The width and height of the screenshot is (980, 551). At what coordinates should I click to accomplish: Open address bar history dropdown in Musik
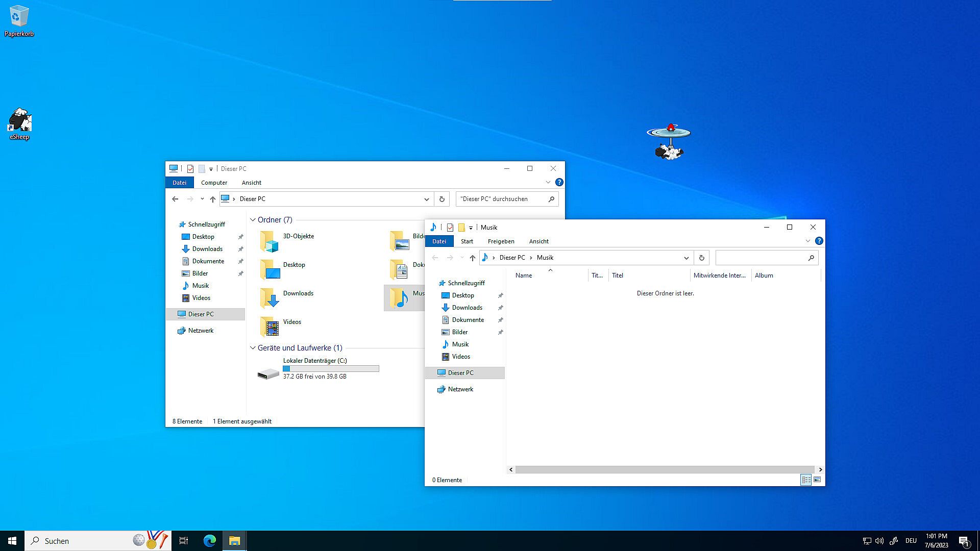click(686, 258)
